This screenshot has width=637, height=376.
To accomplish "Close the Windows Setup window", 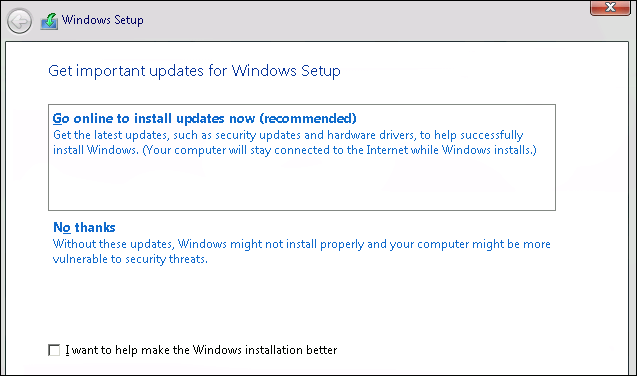I will pyautogui.click(x=610, y=7).
